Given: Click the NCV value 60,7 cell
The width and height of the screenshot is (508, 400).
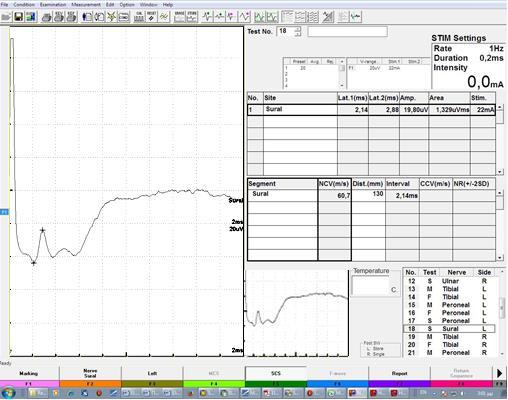Looking at the screenshot, I should click(x=335, y=196).
